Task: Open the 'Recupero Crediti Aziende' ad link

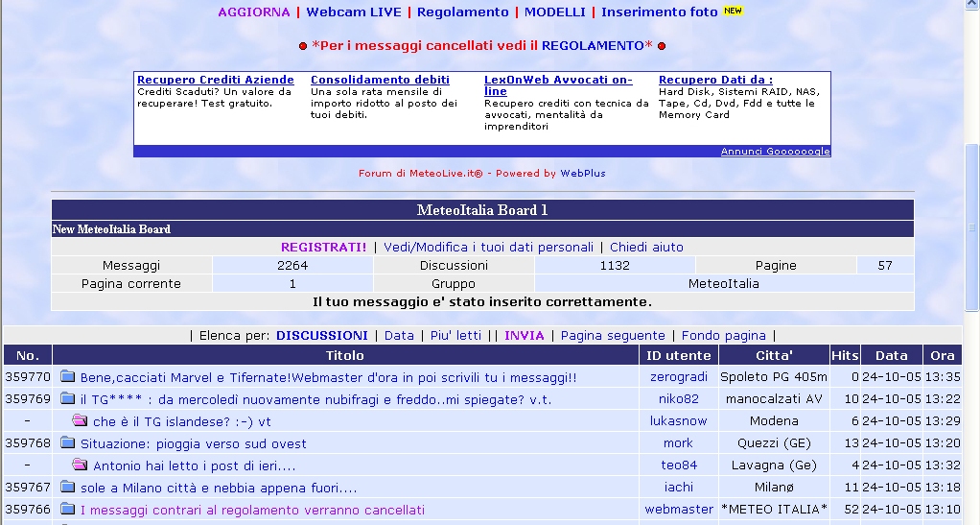Action: click(x=216, y=80)
